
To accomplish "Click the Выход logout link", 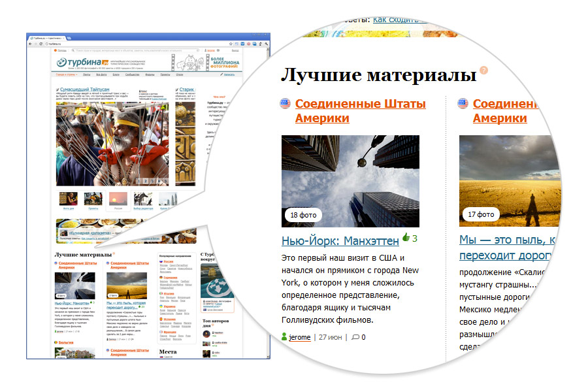I will click(235, 50).
